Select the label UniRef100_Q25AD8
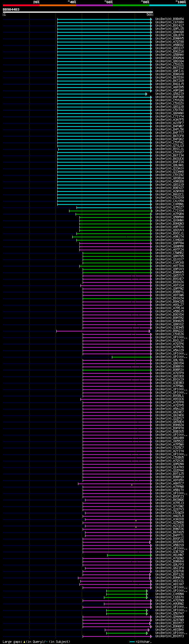The height and width of the screenshot is (644, 189). [170, 523]
